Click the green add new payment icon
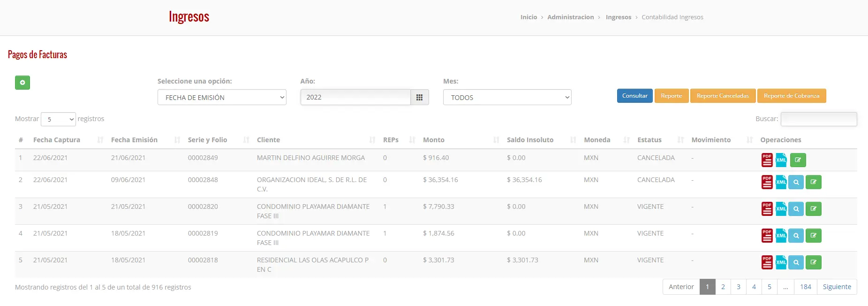This screenshot has width=868, height=306. click(x=23, y=83)
